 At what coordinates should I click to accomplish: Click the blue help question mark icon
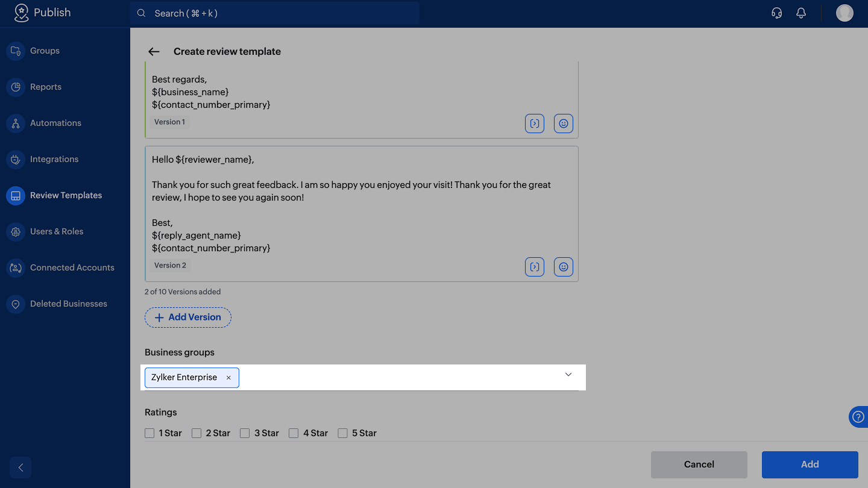858,417
